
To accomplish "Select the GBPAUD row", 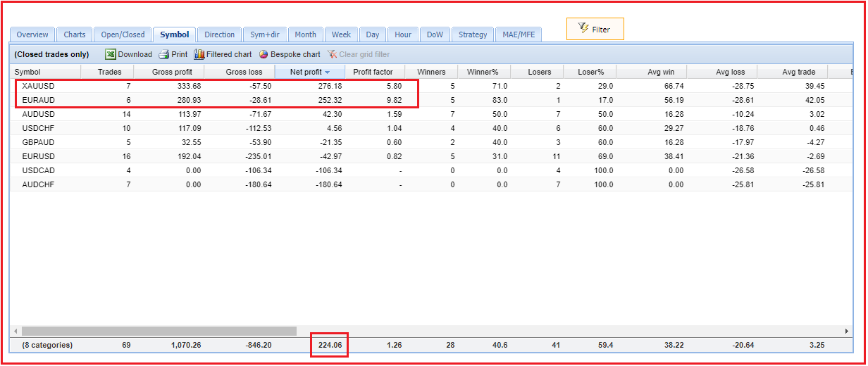I will coord(431,142).
